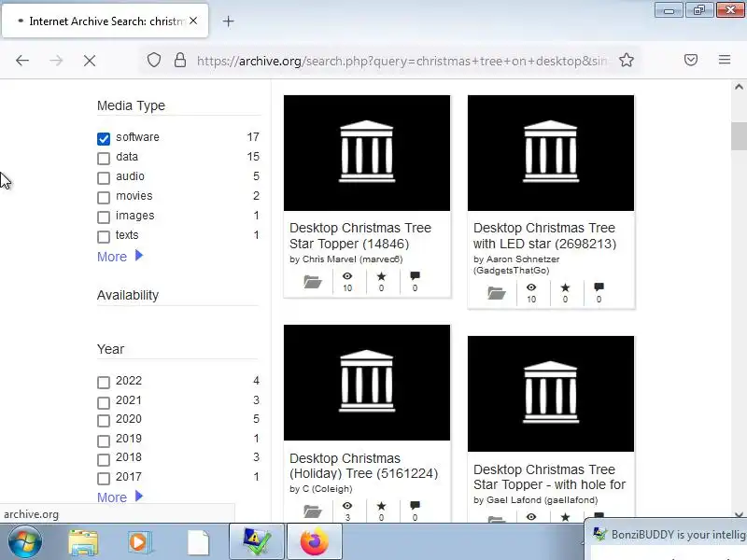Image resolution: width=747 pixels, height=560 pixels.
Task: Click reviews comment icon on LED star item
Action: click(599, 287)
